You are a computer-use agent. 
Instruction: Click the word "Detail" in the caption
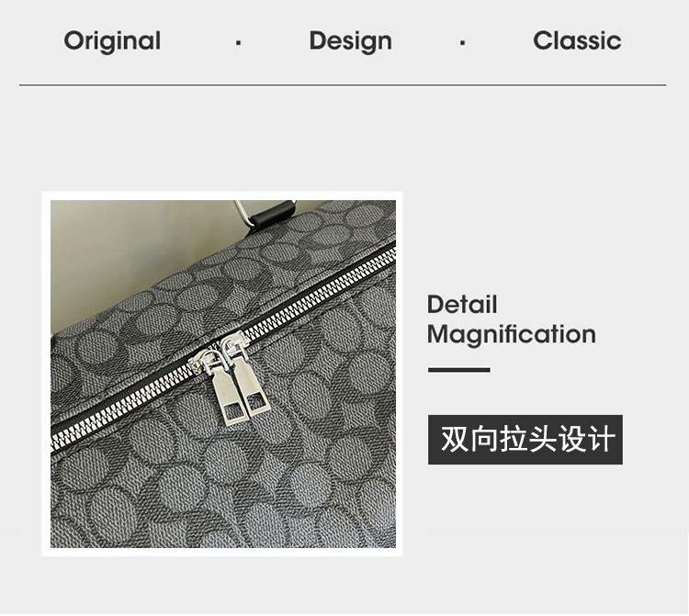point(462,304)
